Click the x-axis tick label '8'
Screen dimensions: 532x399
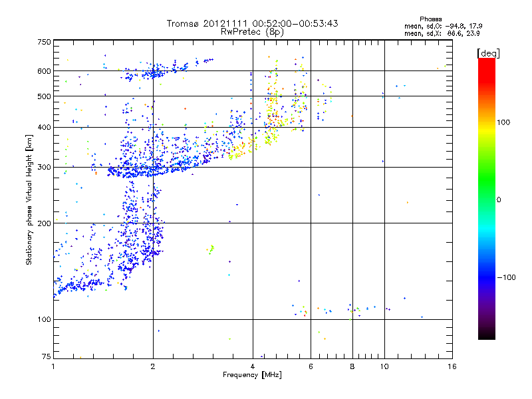(x=352, y=366)
